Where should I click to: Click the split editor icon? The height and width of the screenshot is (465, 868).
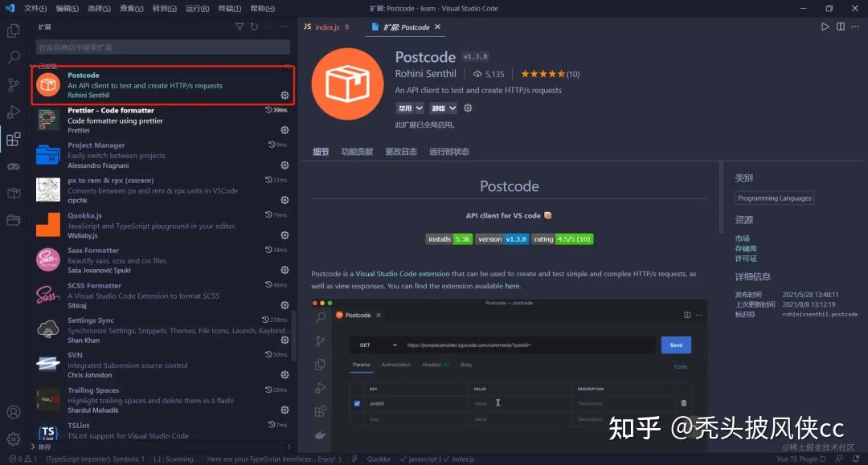(x=841, y=27)
